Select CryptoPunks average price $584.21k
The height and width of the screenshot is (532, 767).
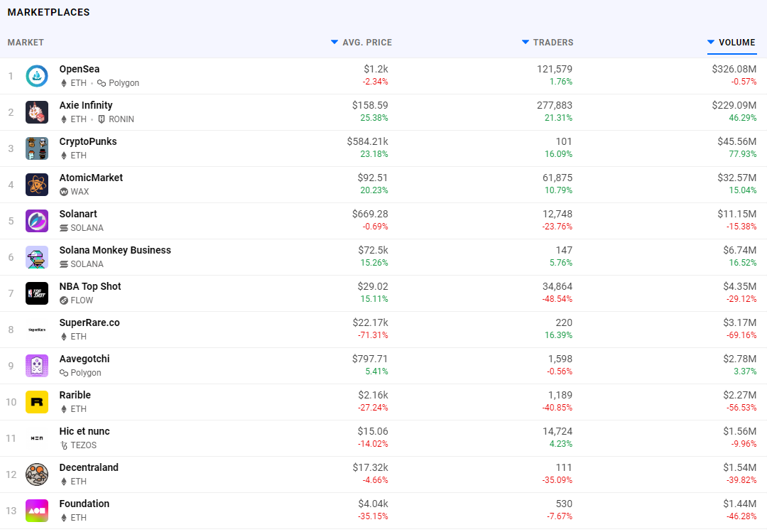(367, 141)
